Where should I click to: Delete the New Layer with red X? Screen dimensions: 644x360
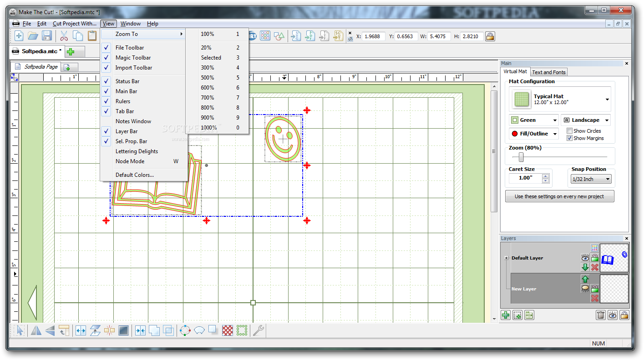tap(594, 298)
